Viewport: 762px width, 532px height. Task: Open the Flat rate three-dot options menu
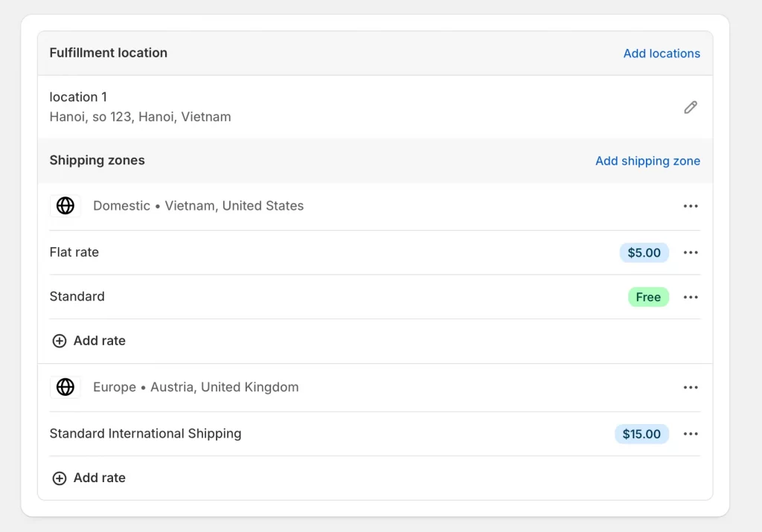tap(691, 253)
